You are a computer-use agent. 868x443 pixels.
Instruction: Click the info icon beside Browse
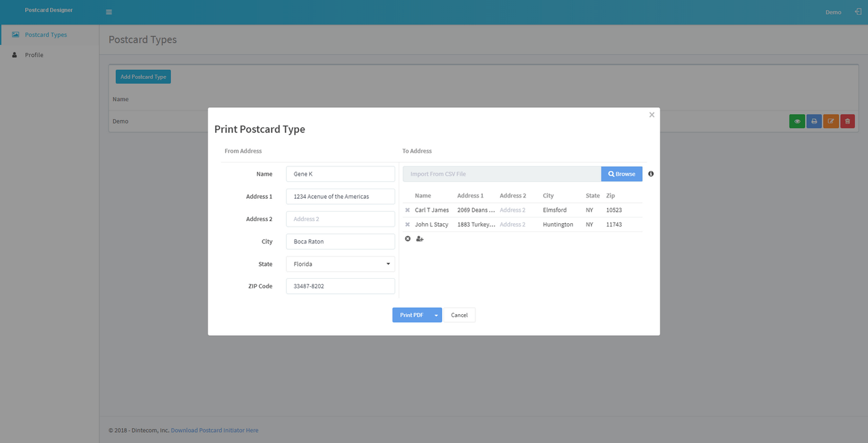coord(651,174)
